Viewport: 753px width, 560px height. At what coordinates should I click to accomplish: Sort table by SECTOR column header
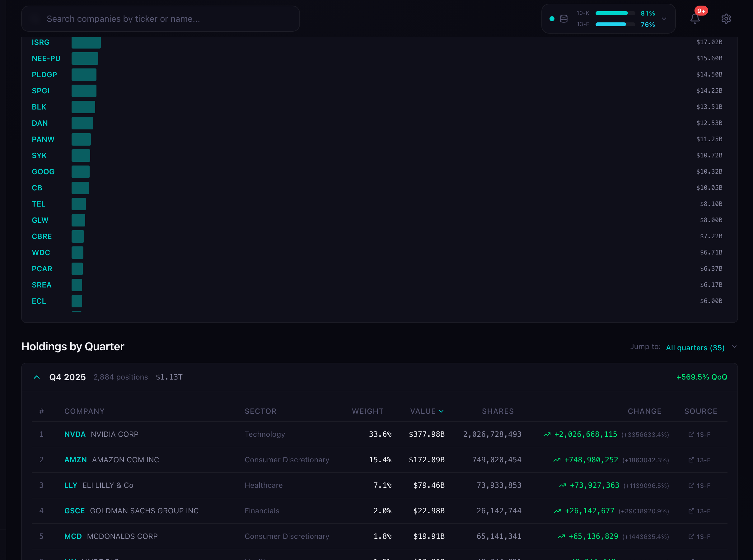click(x=260, y=411)
